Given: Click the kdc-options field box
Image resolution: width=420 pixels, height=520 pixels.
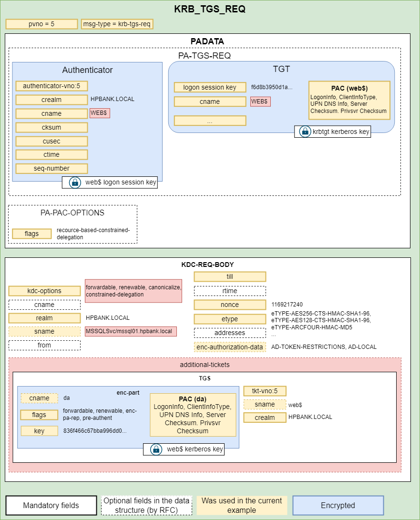Looking at the screenshot, I should tap(44, 291).
